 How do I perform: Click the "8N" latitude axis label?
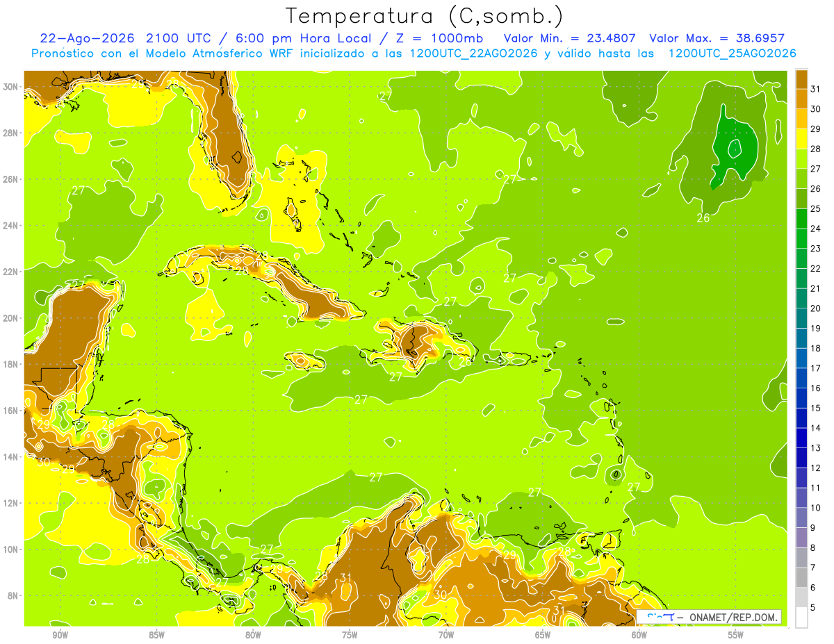click(13, 595)
